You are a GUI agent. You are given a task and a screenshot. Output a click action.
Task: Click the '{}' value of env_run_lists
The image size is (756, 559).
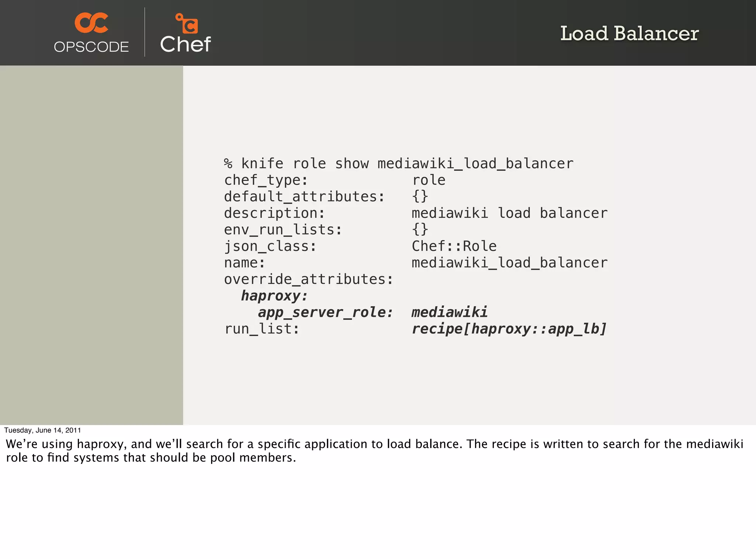(420, 229)
